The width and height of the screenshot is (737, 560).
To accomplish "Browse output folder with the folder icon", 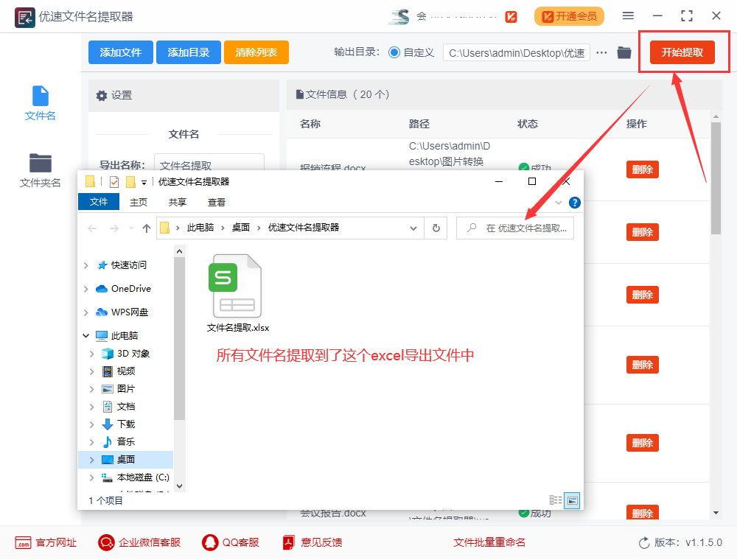I will tap(624, 52).
